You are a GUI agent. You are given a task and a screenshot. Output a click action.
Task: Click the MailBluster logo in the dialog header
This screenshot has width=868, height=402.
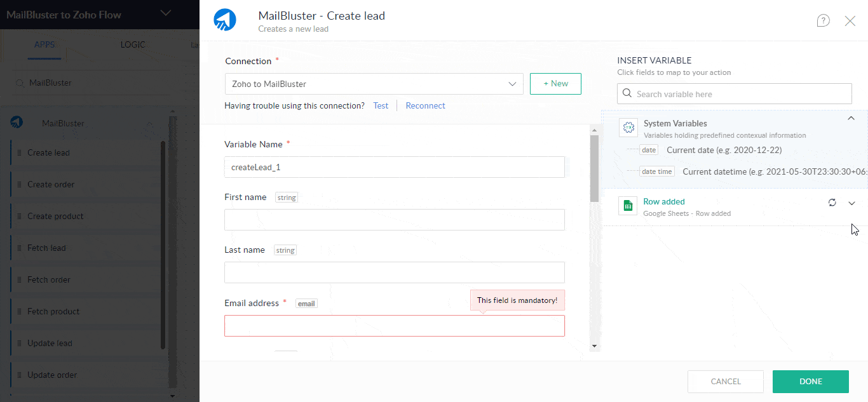224,19
